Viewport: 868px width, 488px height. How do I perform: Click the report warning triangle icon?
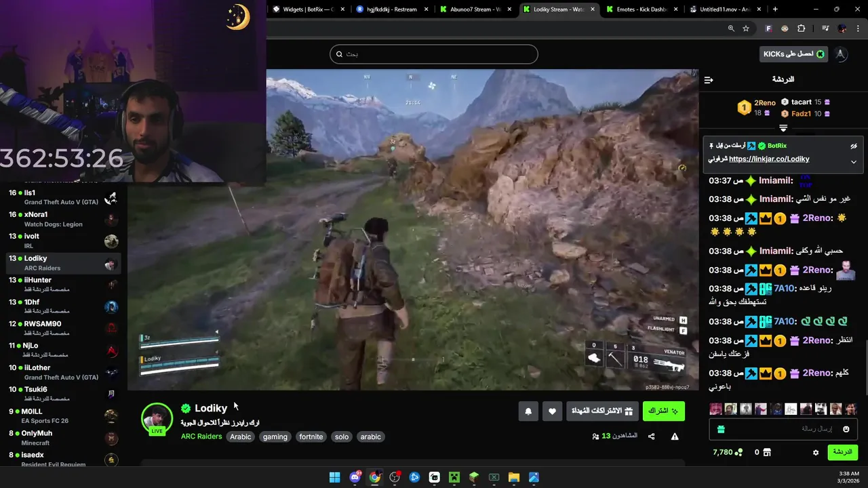point(675,436)
